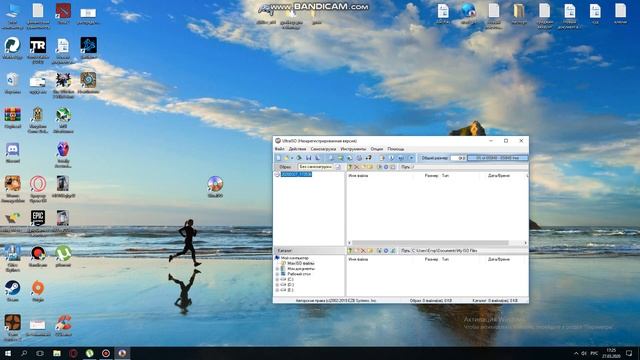640x360 pixels.
Task: Open the notification center icon
Action: pos(629,353)
